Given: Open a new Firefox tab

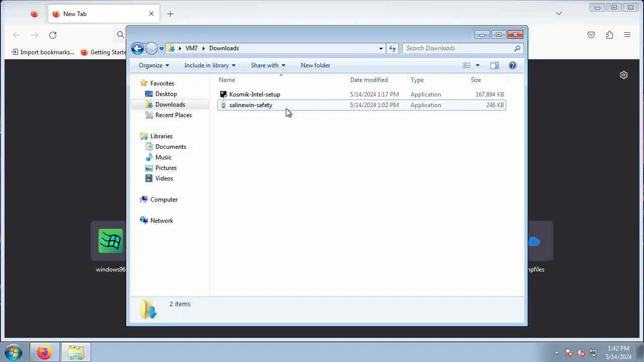Looking at the screenshot, I should click(170, 14).
